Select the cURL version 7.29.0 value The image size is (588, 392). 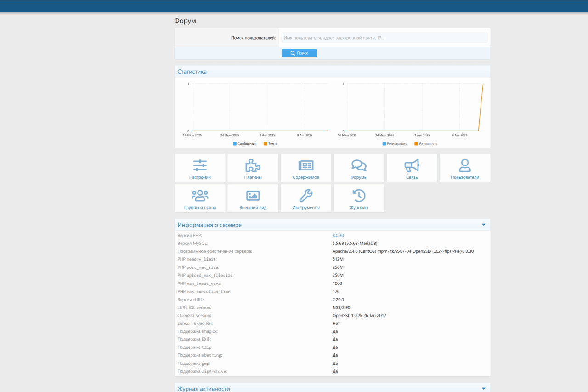338,300
